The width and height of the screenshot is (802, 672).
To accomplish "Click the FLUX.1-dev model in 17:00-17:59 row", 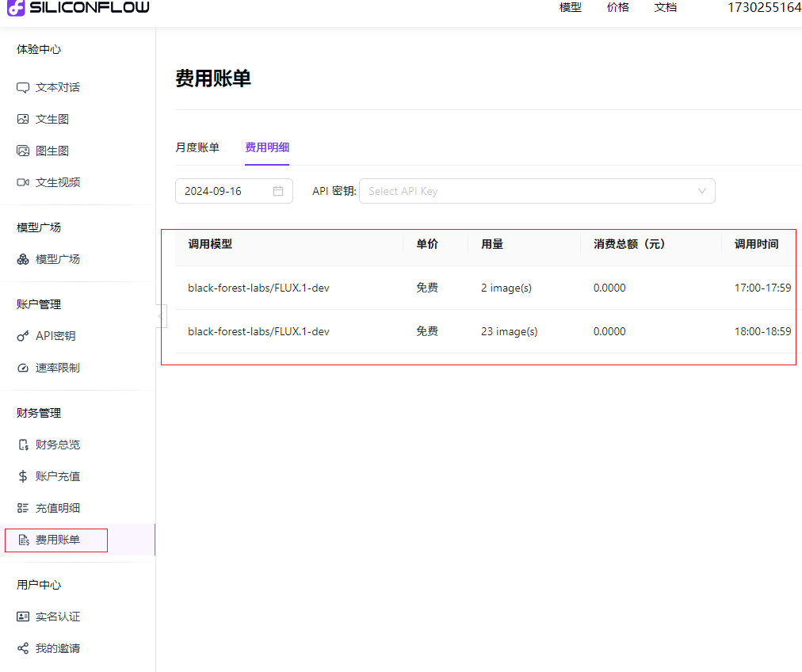I will pos(258,288).
